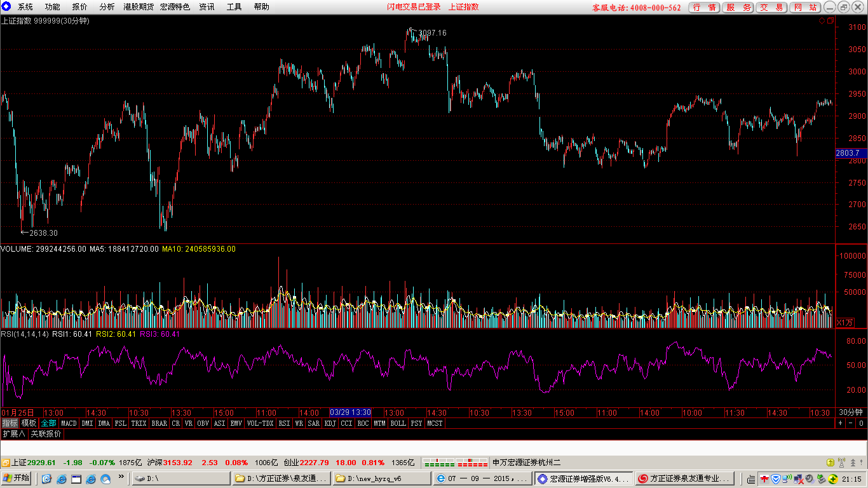Open the 分析 menu
Screen dimensions: 868x488
[107, 7]
